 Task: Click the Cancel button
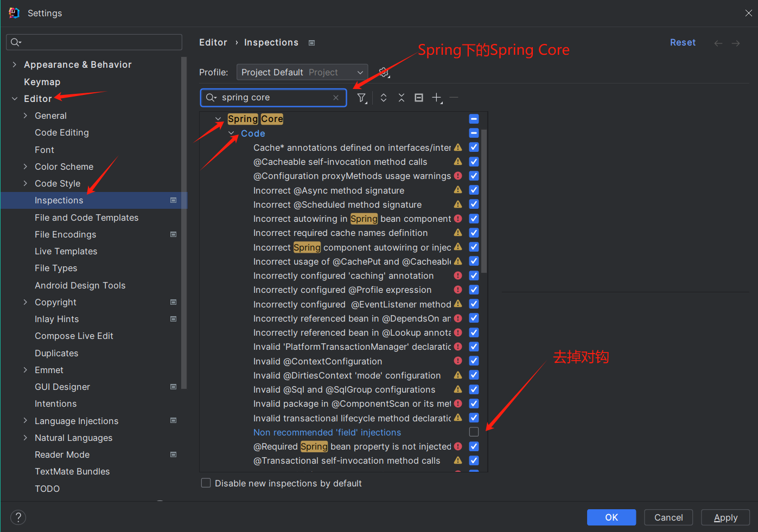(668, 517)
